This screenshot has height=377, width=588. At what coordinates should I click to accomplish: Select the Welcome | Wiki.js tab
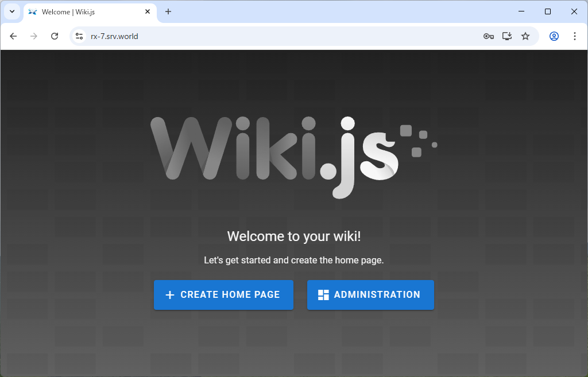[86, 12]
